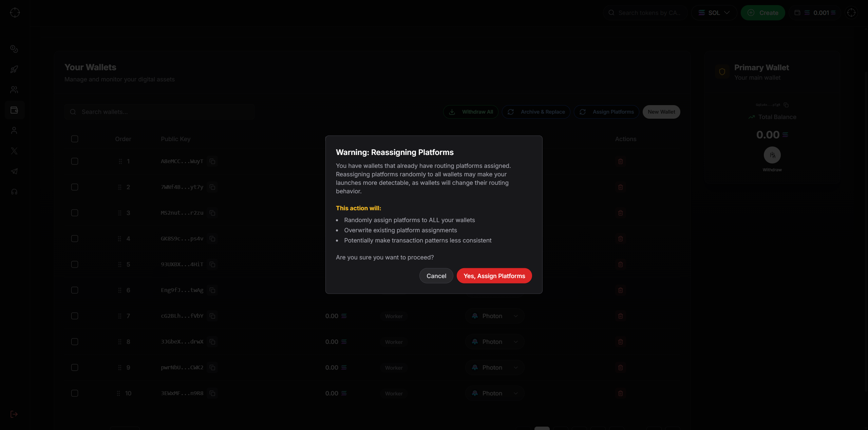The width and height of the screenshot is (868, 430).
Task: Click the Archive & Replace button
Action: (x=536, y=112)
